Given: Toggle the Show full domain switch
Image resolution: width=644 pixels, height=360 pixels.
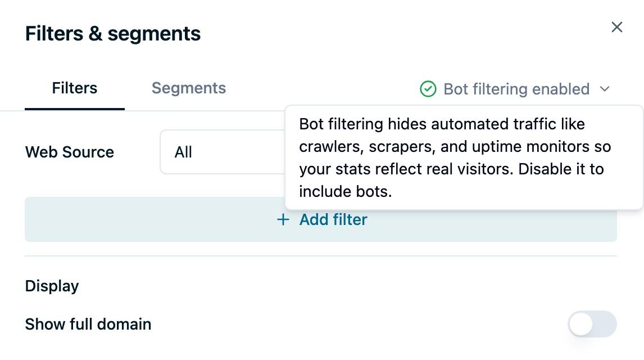Looking at the screenshot, I should click(x=592, y=324).
